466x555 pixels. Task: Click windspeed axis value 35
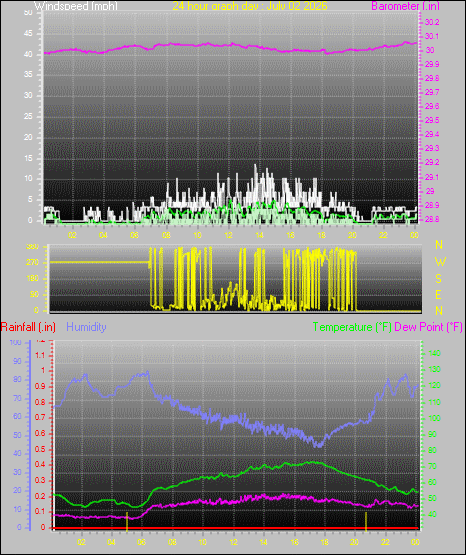coord(28,75)
